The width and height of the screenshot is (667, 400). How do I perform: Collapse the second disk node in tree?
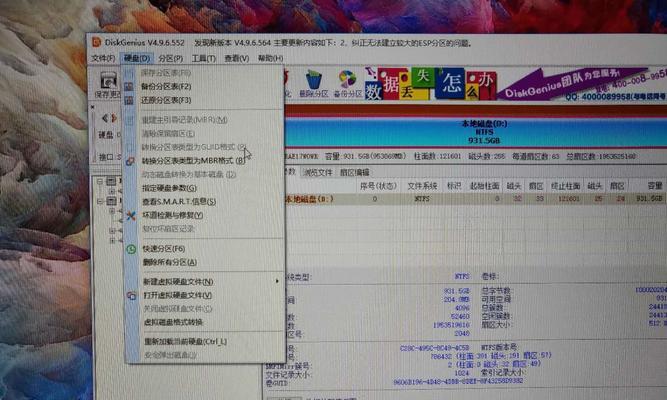pos(100,200)
